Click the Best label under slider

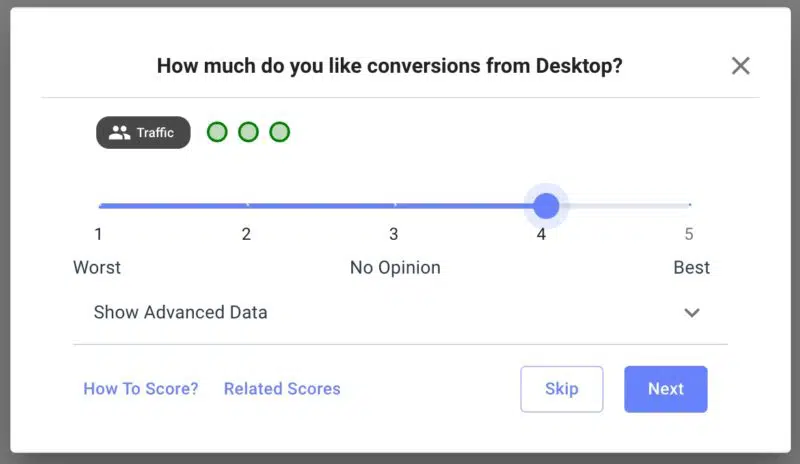(691, 268)
